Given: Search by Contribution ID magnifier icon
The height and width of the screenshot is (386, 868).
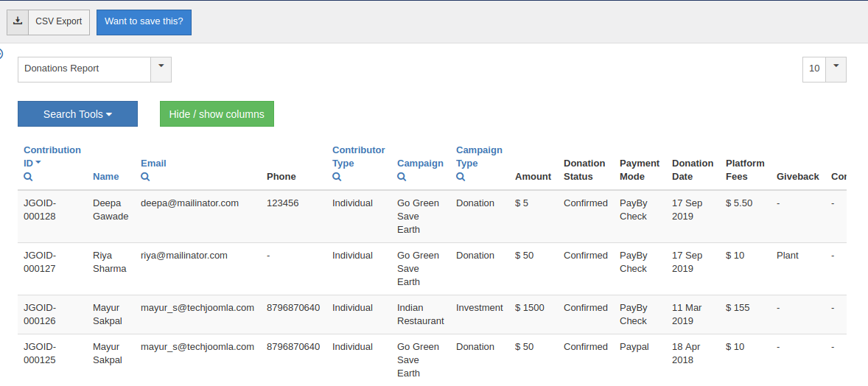Looking at the screenshot, I should (28, 177).
